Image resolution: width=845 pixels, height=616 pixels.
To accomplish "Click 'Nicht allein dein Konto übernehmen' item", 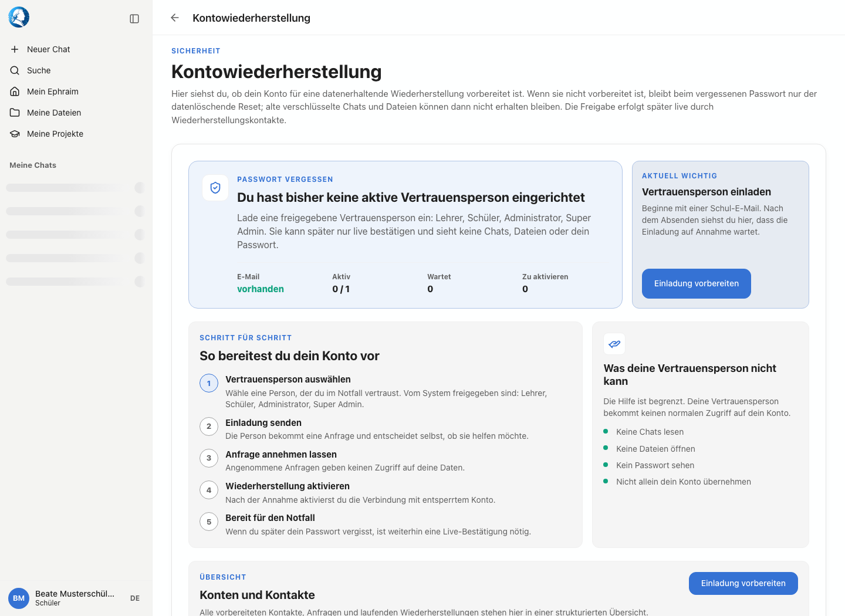I will click(x=684, y=482).
